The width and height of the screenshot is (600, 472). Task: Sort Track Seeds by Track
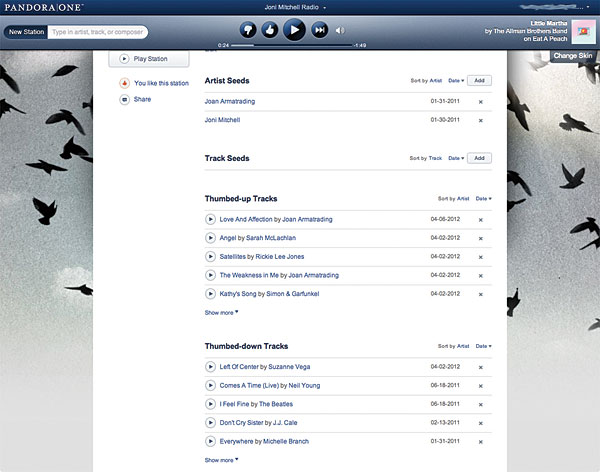435,158
